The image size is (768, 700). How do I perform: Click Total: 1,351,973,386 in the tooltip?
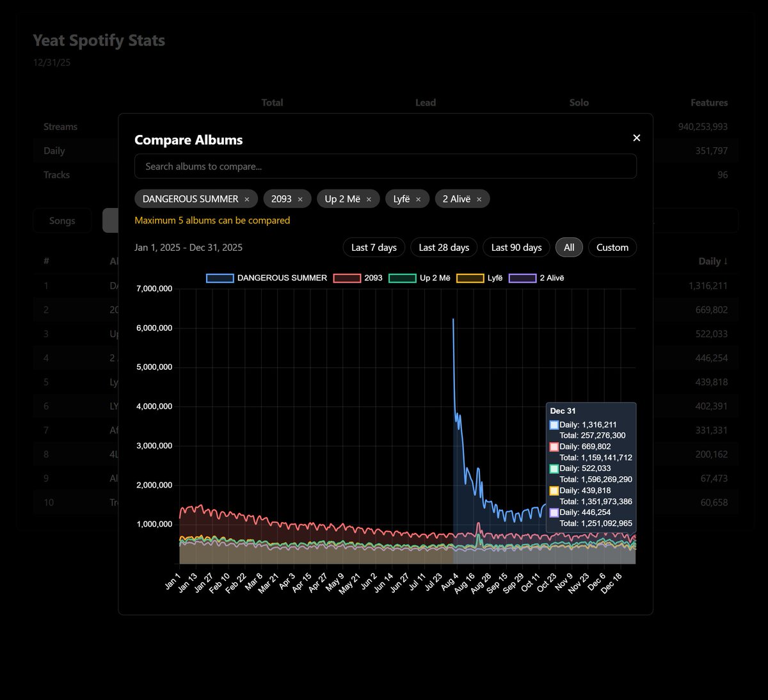click(x=596, y=502)
